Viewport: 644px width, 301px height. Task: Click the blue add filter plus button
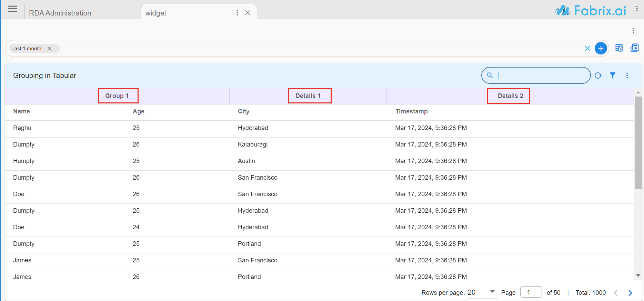(x=601, y=48)
